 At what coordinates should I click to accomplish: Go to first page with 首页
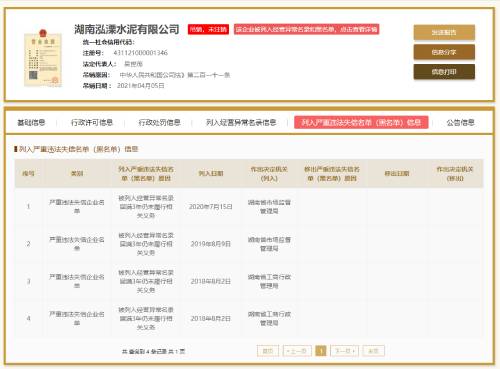pos(268,351)
